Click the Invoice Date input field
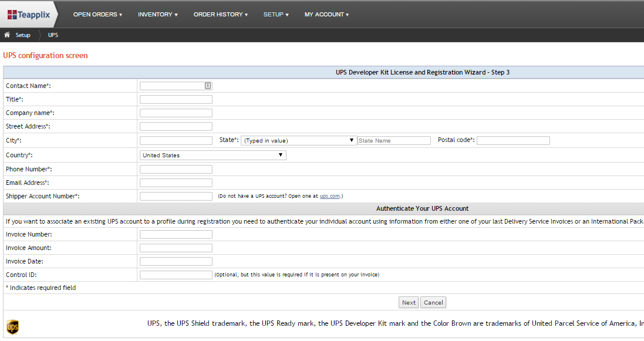The width and height of the screenshot is (644, 341). (176, 261)
